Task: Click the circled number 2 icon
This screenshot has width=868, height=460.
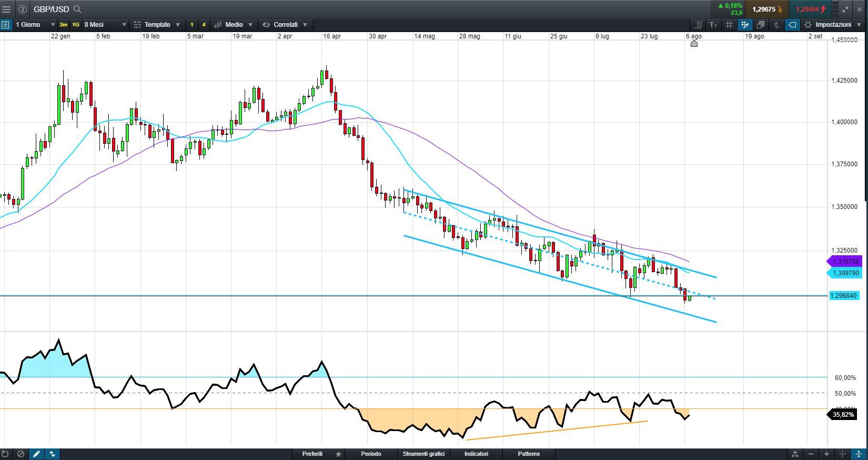Action: click(x=23, y=9)
